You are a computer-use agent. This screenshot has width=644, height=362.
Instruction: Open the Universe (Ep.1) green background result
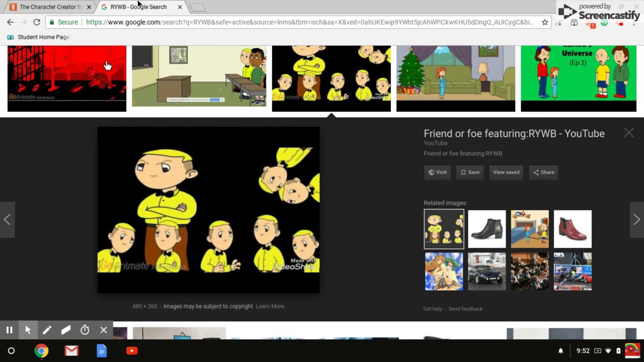point(579,78)
